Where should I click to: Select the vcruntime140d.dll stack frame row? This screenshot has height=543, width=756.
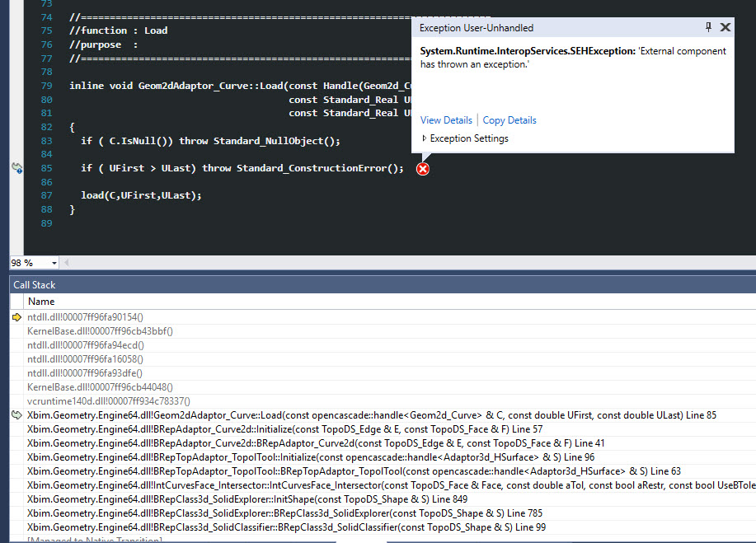point(99,400)
